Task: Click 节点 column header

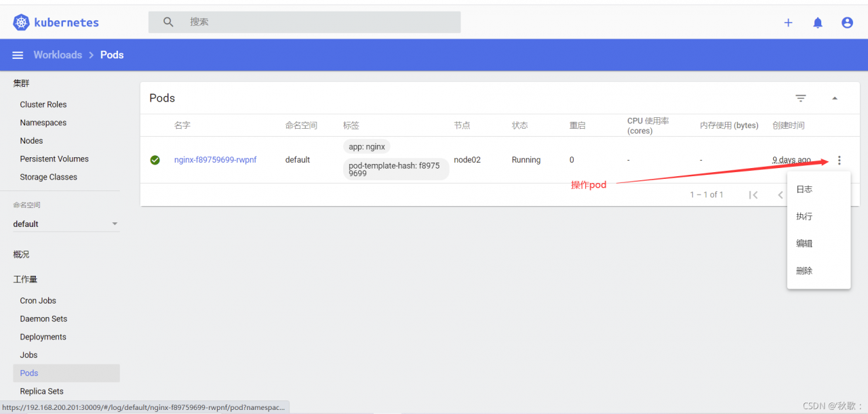Action: (x=462, y=125)
